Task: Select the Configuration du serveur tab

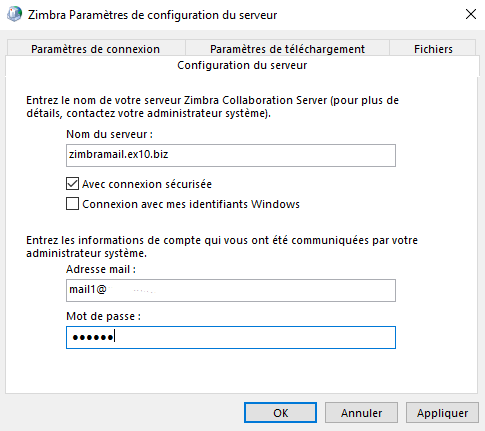Action: 242,65
